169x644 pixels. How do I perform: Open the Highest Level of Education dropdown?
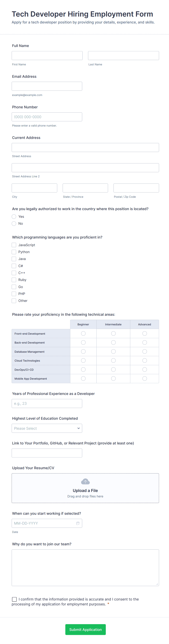pos(47,428)
